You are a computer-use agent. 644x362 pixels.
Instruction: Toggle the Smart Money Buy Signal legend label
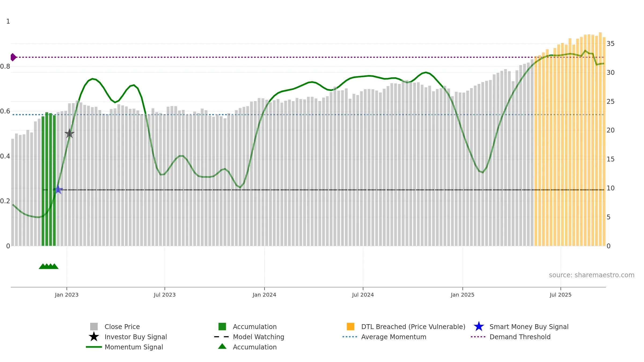[529, 327]
